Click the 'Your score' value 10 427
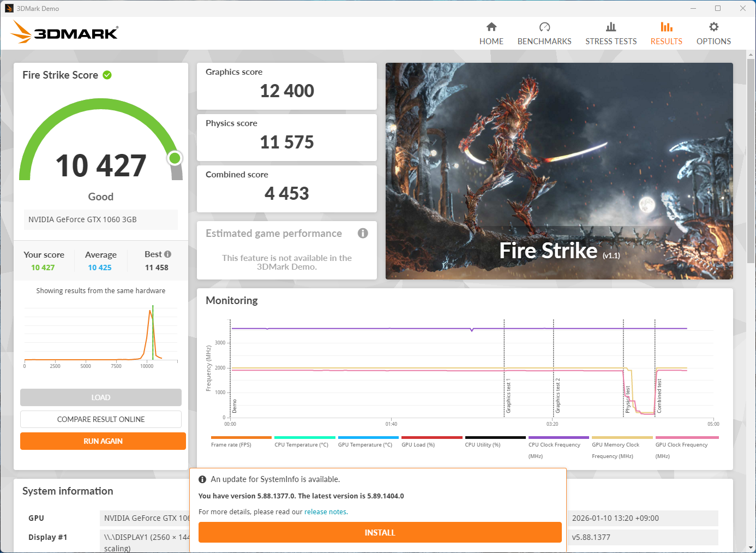The image size is (756, 553). pyautogui.click(x=43, y=267)
